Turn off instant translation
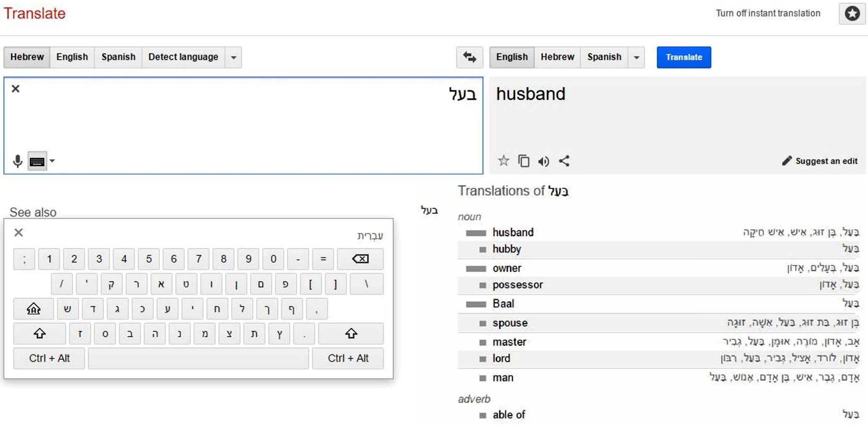The image size is (868, 431). (768, 13)
